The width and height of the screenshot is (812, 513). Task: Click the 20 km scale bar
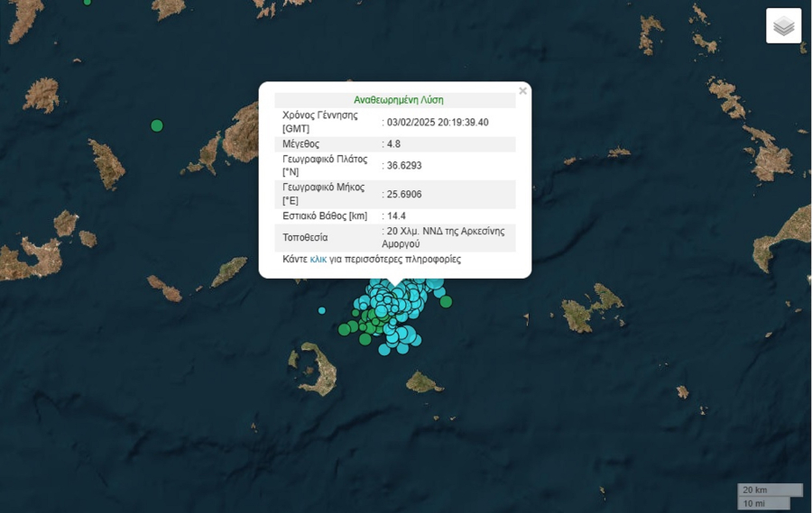click(769, 490)
